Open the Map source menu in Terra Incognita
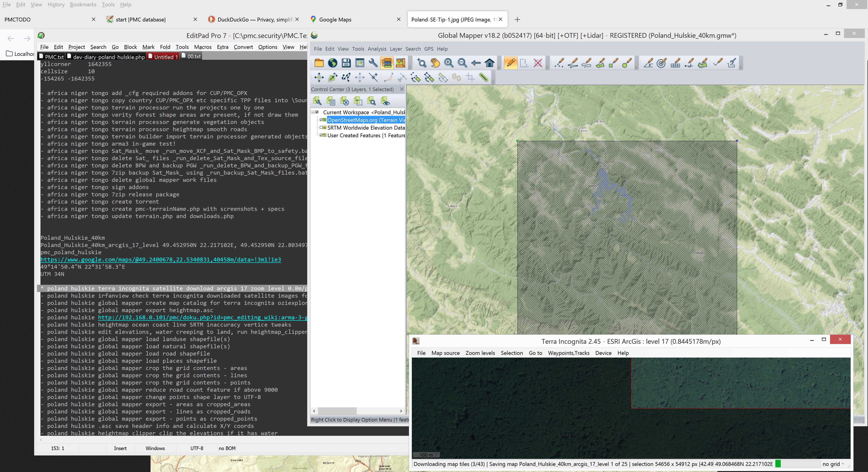Screen dimensions: 868x472 (x=446, y=353)
